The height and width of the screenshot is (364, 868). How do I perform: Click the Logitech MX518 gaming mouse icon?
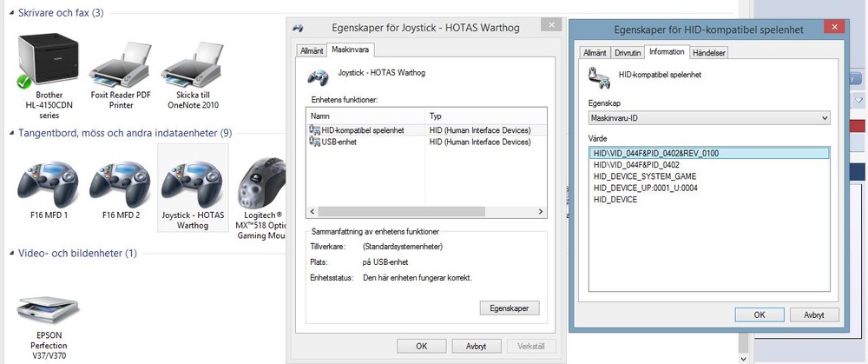[261, 182]
